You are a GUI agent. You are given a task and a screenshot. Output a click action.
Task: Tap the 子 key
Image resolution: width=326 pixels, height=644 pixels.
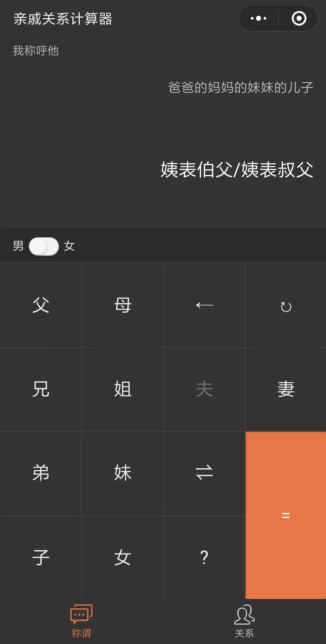tap(41, 558)
